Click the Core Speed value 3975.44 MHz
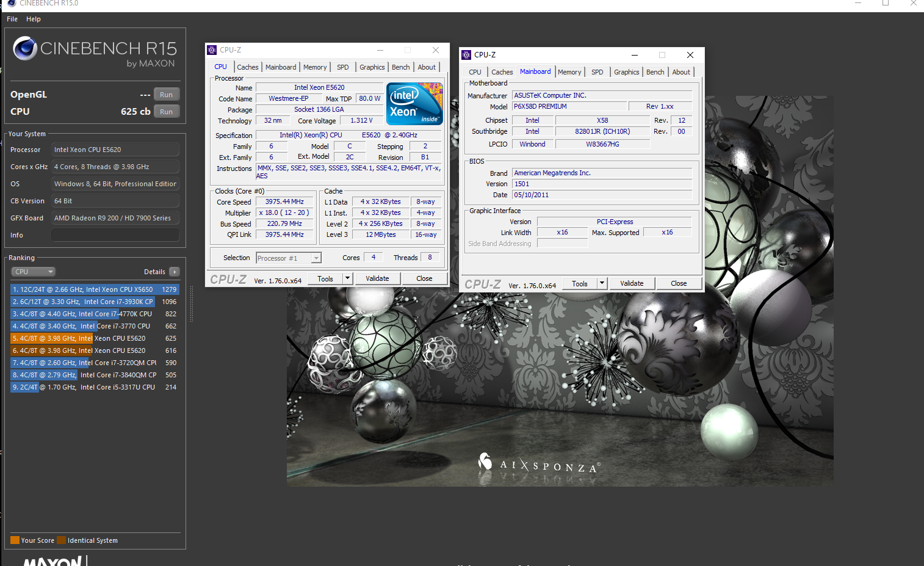This screenshot has height=566, width=924. 284,201
